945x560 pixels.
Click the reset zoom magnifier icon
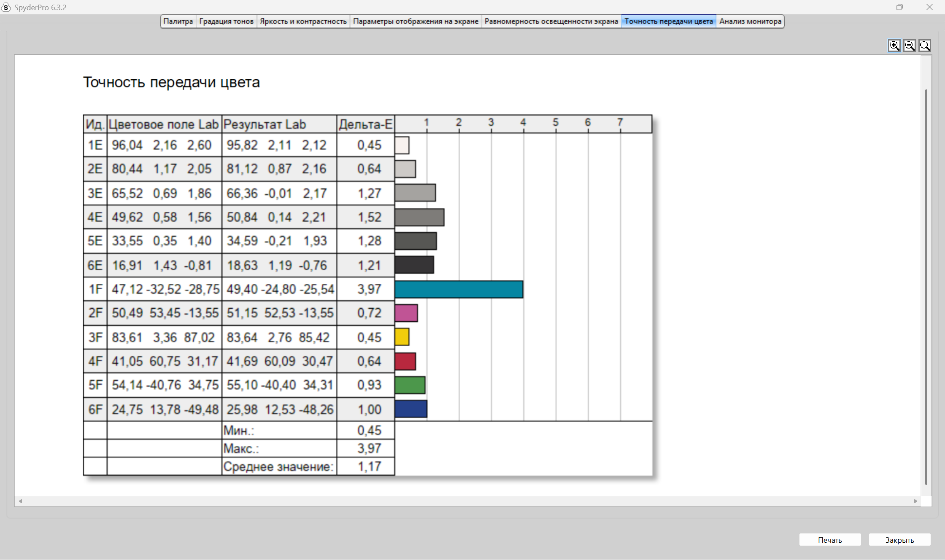(925, 46)
